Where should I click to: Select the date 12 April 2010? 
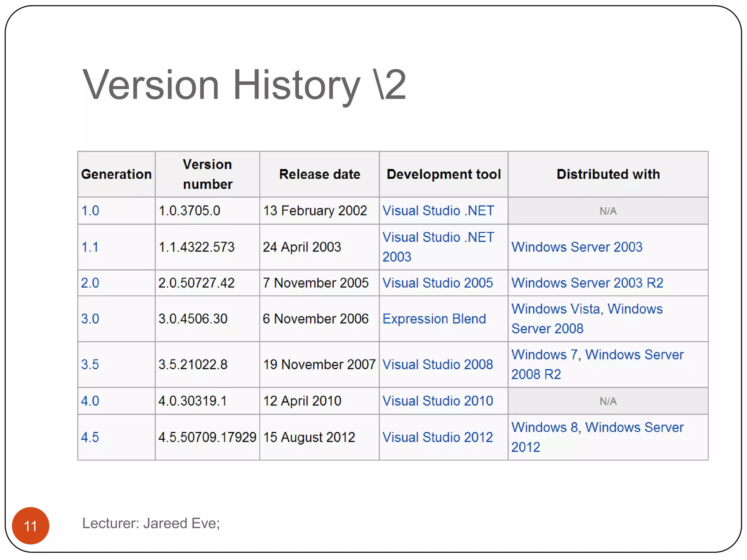pos(302,401)
